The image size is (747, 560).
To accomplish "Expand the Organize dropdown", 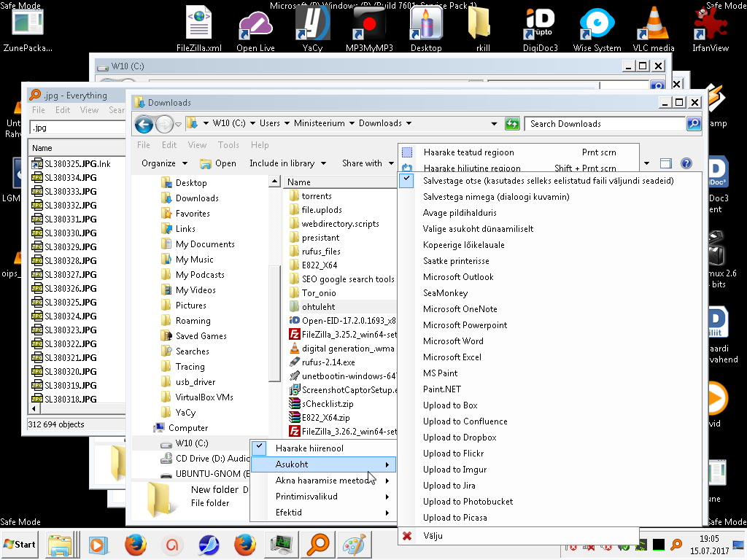I will (x=164, y=163).
